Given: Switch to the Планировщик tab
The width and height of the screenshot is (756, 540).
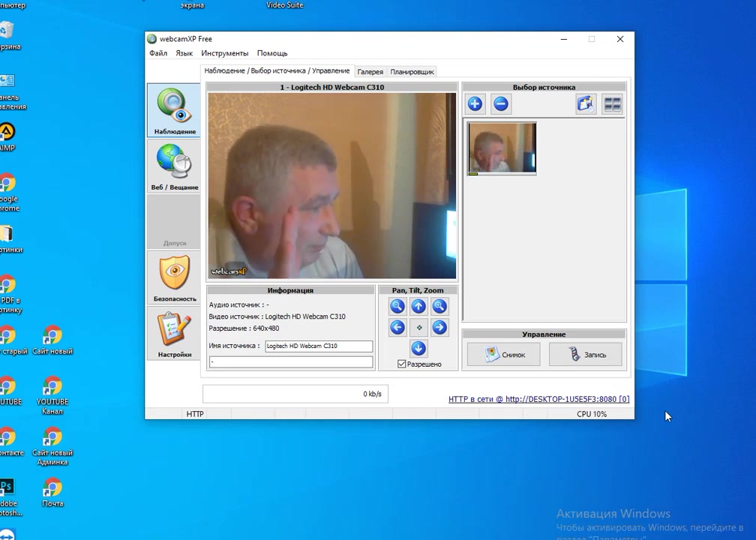Looking at the screenshot, I should click(412, 72).
